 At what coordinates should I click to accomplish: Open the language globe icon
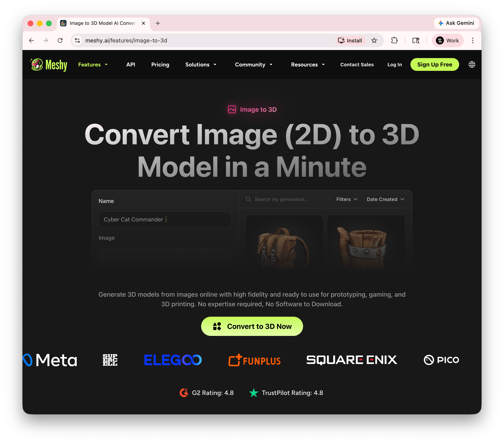(x=472, y=64)
